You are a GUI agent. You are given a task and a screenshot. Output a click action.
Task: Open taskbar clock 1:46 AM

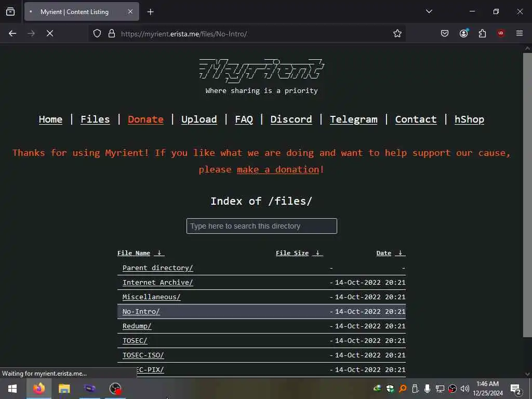click(487, 389)
